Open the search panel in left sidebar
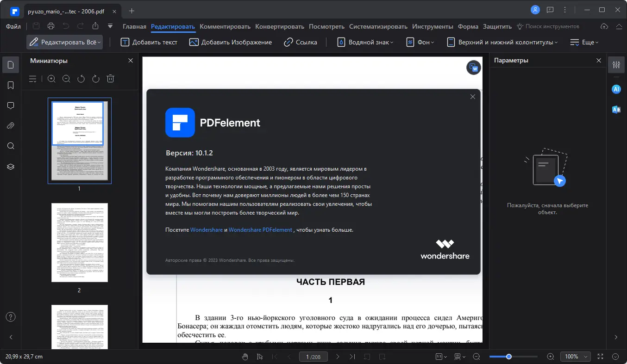The width and height of the screenshot is (627, 364). pyautogui.click(x=11, y=146)
